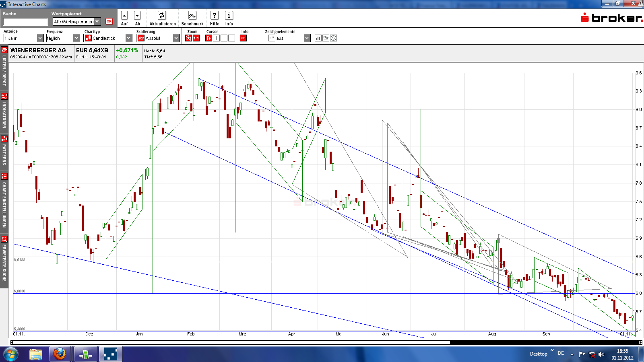Select the crosshair cursor tool
Viewport: 644px width, 362px height.
point(217,38)
